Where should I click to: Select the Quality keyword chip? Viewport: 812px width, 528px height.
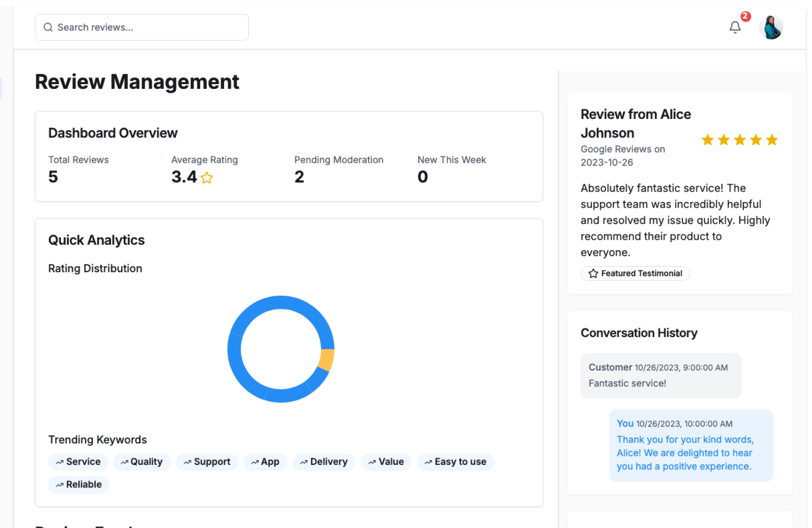pyautogui.click(x=142, y=462)
